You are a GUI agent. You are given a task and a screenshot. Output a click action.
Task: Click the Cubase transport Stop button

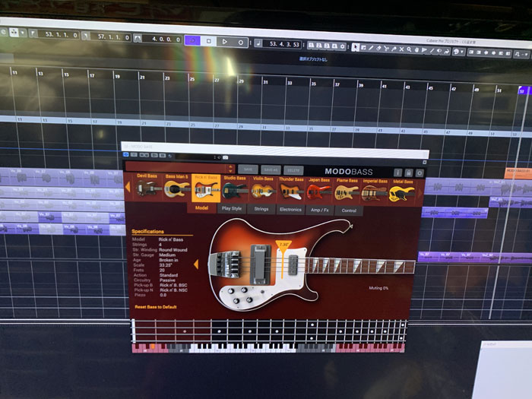tap(209, 41)
